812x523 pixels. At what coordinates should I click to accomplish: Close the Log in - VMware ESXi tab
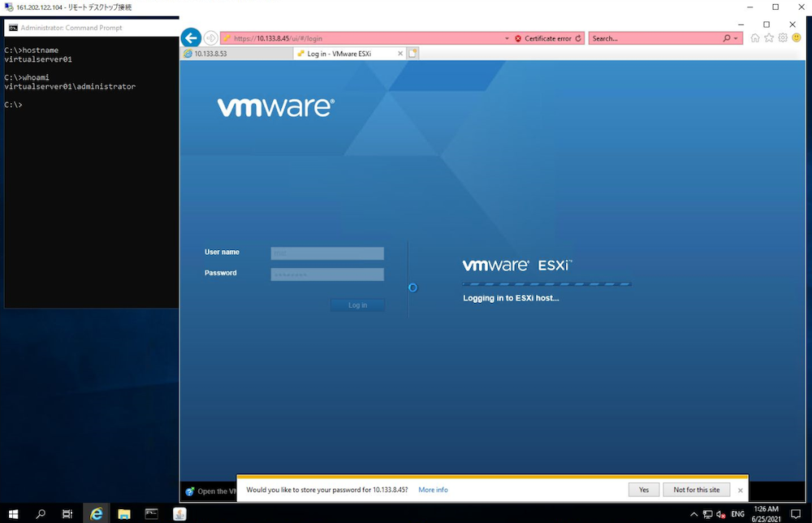click(400, 54)
